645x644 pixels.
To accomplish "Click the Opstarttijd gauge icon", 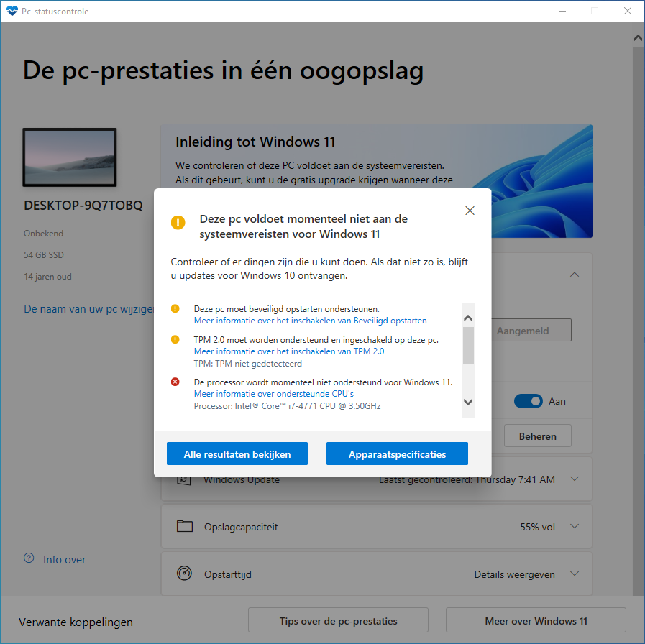I will click(185, 574).
